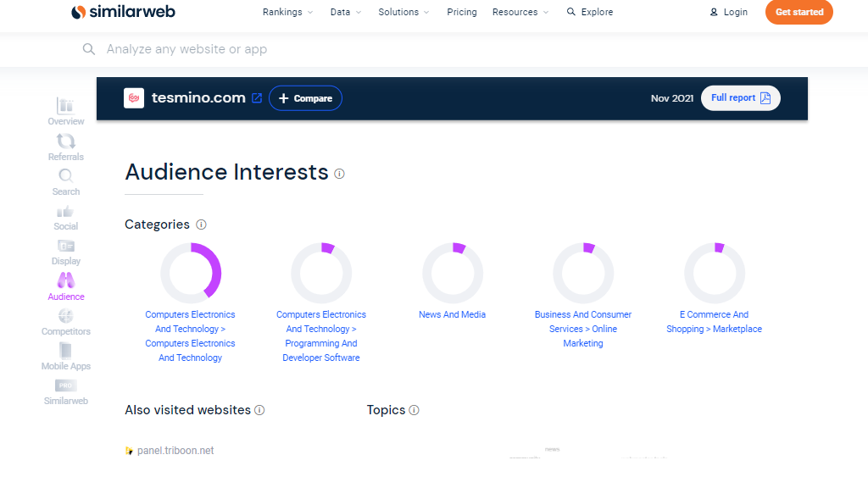Click the Topics info icon
The image size is (868, 488).
(414, 410)
